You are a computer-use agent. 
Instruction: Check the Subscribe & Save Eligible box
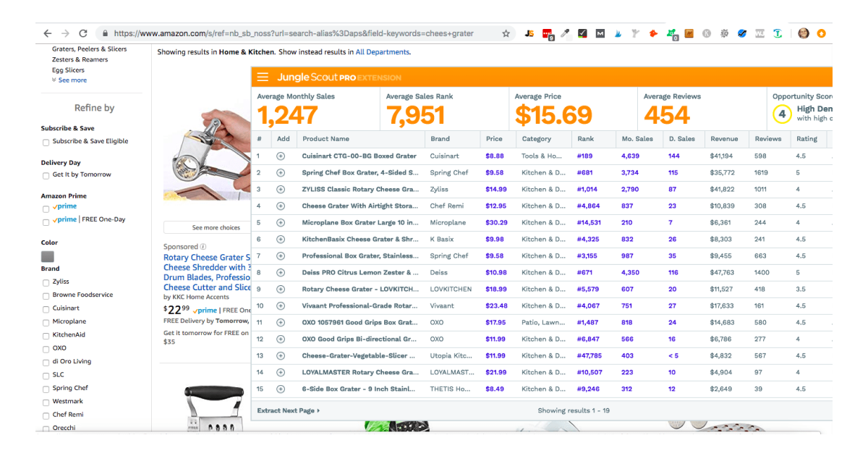[x=46, y=143]
